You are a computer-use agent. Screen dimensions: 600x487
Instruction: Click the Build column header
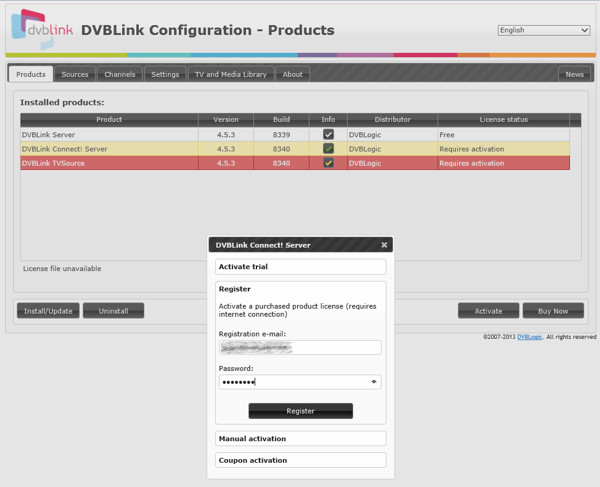tap(281, 119)
